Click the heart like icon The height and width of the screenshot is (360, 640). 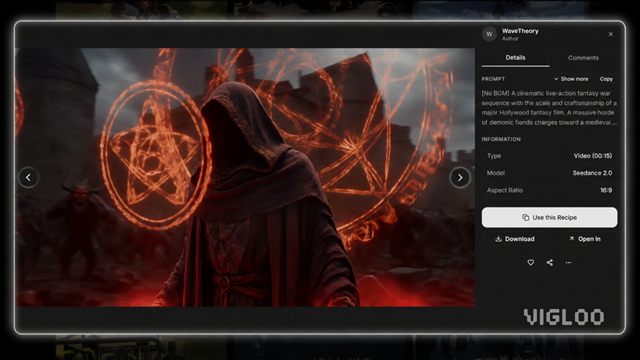[530, 262]
